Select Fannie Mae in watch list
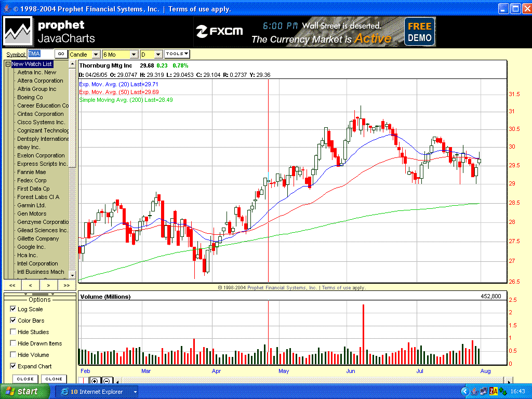Viewport: 532px width, 399px height. point(32,172)
